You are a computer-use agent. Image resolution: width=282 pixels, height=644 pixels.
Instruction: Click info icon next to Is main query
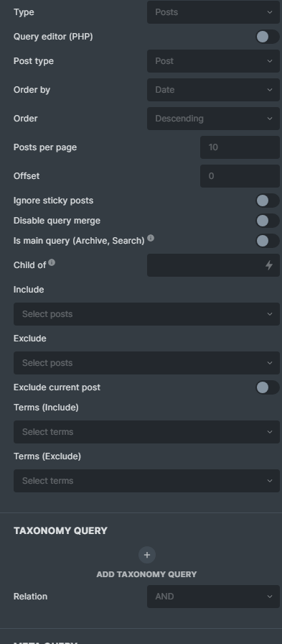click(x=151, y=238)
